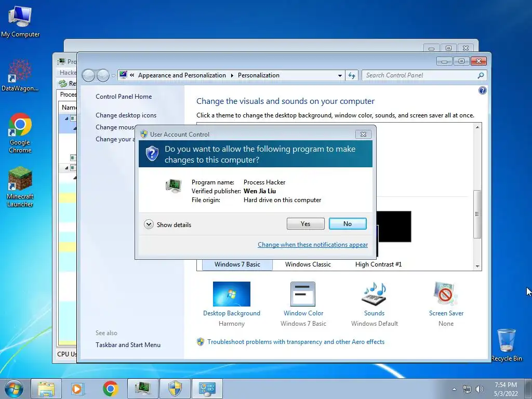This screenshot has width=532, height=399.
Task: Click Refresh icon in Process Hacker window
Action: 63,84
